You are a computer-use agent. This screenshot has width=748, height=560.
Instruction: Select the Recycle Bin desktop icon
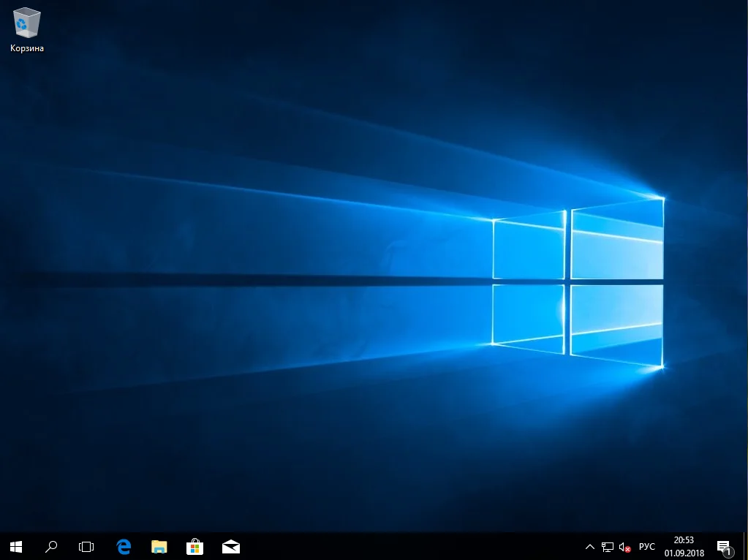[27, 23]
